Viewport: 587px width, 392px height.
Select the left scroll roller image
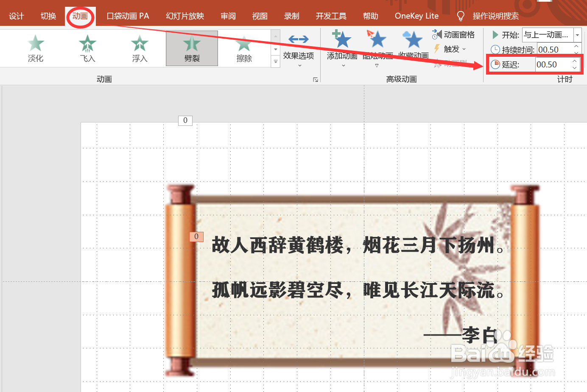(x=180, y=281)
